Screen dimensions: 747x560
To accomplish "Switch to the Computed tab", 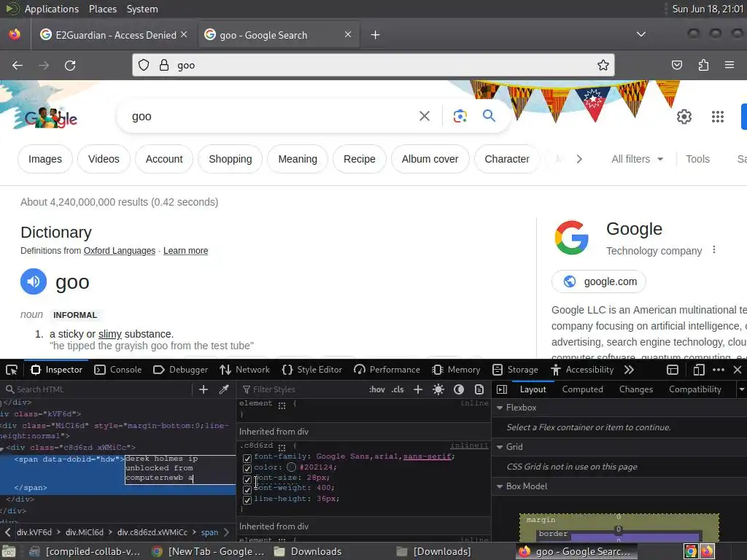I will (x=582, y=389).
